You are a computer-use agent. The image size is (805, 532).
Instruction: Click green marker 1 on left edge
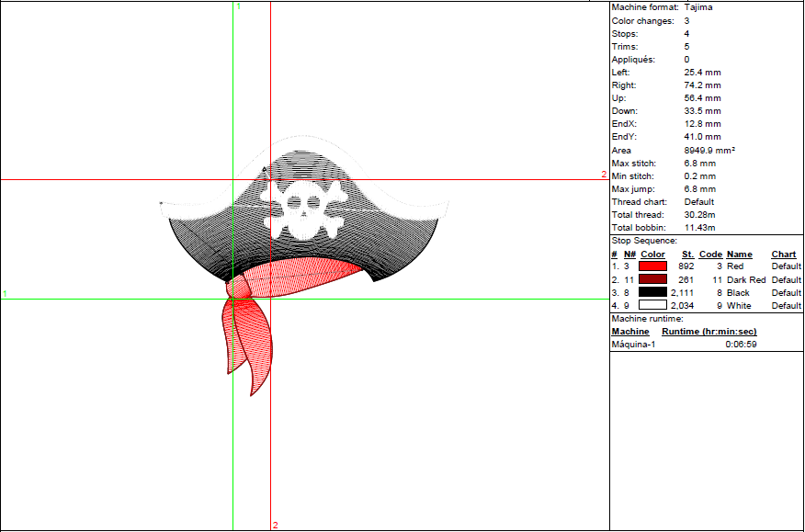5,294
